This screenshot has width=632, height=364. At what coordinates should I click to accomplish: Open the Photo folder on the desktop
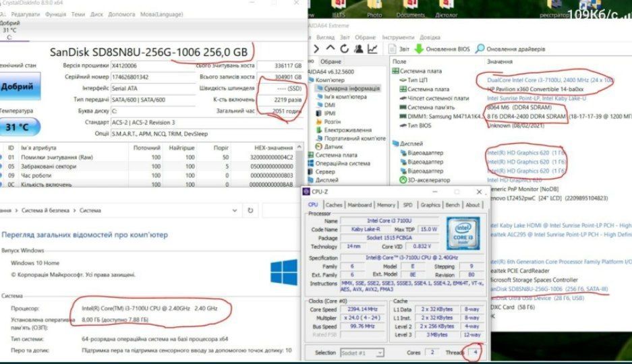pyautogui.click(x=374, y=9)
